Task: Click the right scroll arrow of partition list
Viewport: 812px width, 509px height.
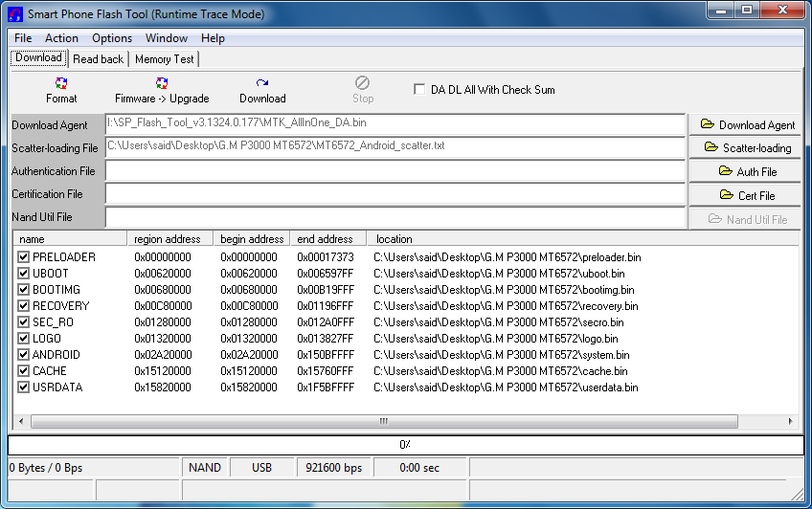Action: [790, 421]
